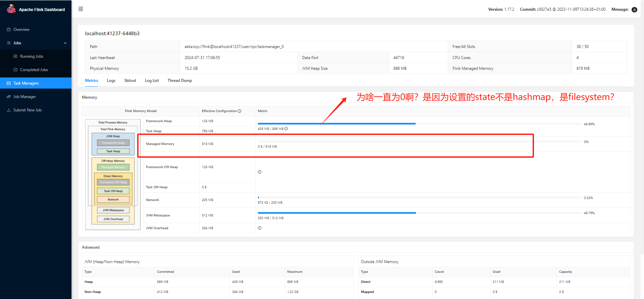This screenshot has width=644, height=299.
Task: Open the Job Manager page
Action: (x=36, y=97)
